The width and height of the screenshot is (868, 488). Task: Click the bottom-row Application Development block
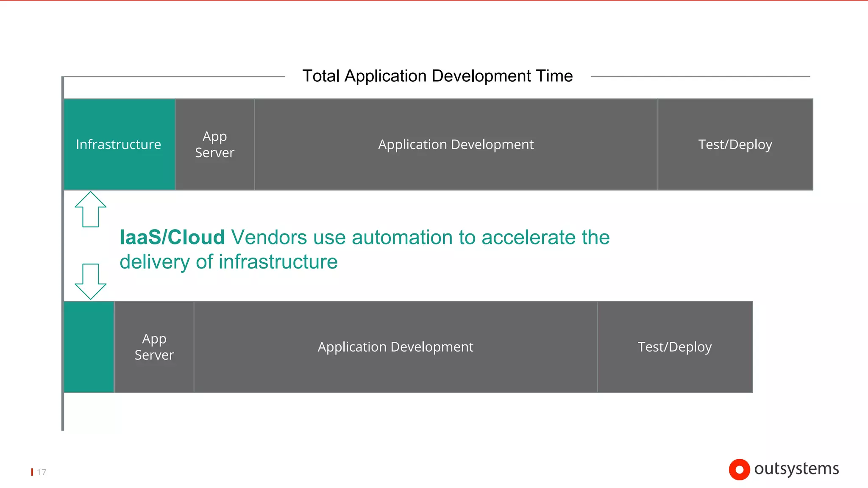point(395,347)
